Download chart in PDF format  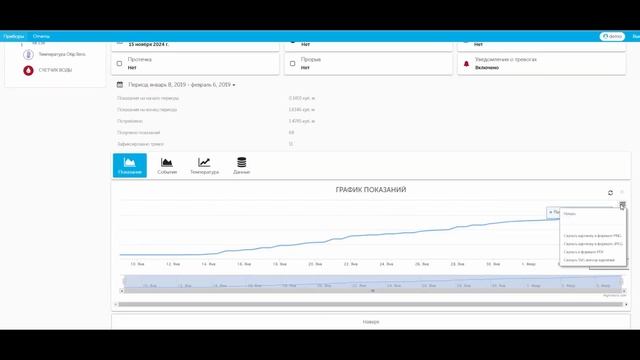[x=583, y=252]
